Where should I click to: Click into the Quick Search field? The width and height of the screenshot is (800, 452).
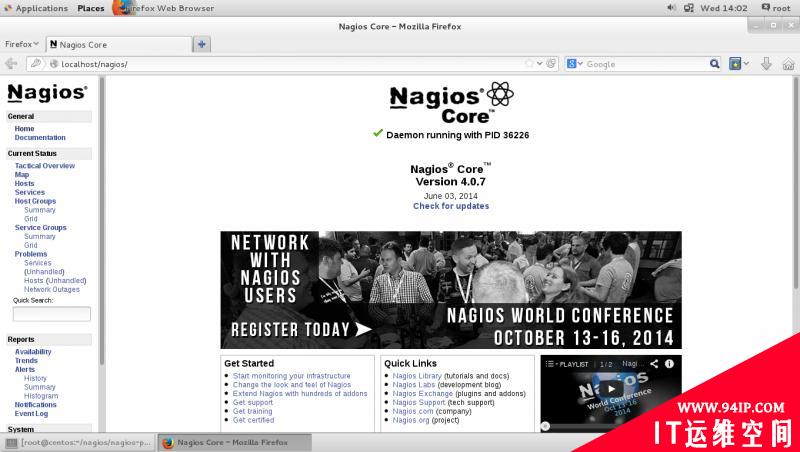tap(52, 314)
